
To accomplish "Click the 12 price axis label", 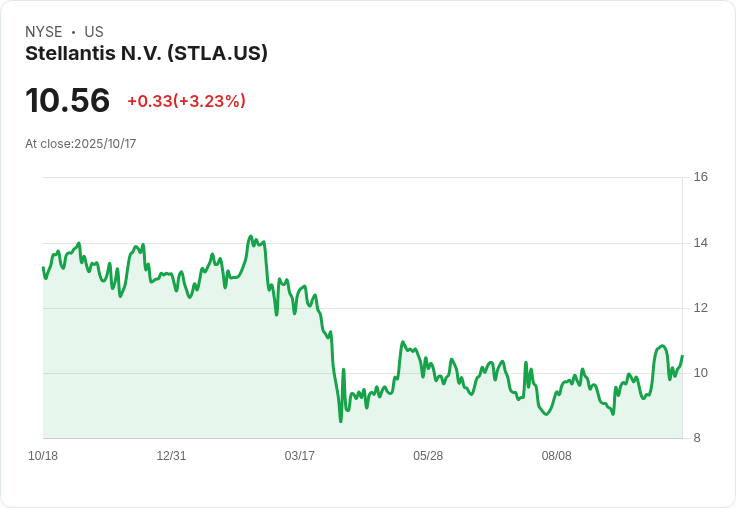I will click(x=700, y=308).
